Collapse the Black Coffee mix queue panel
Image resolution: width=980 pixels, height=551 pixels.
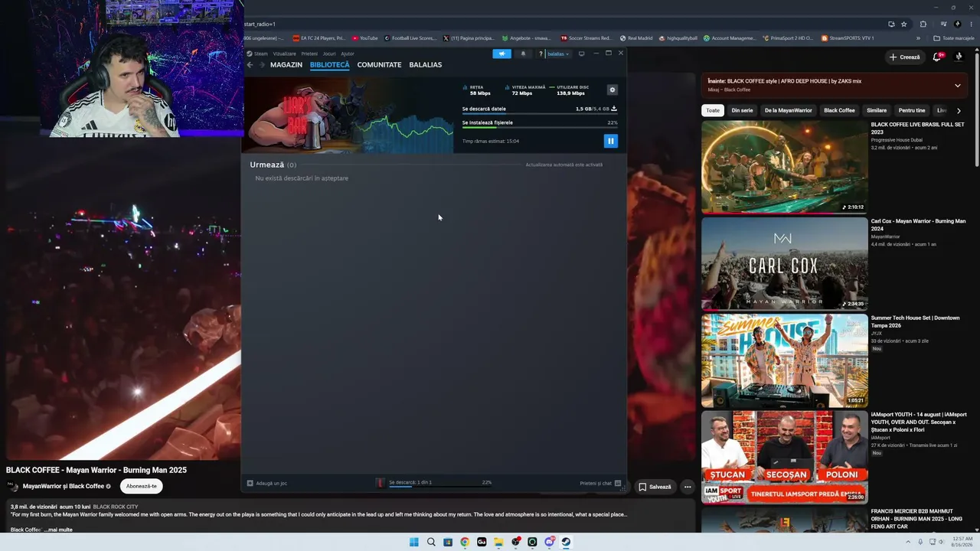click(957, 86)
